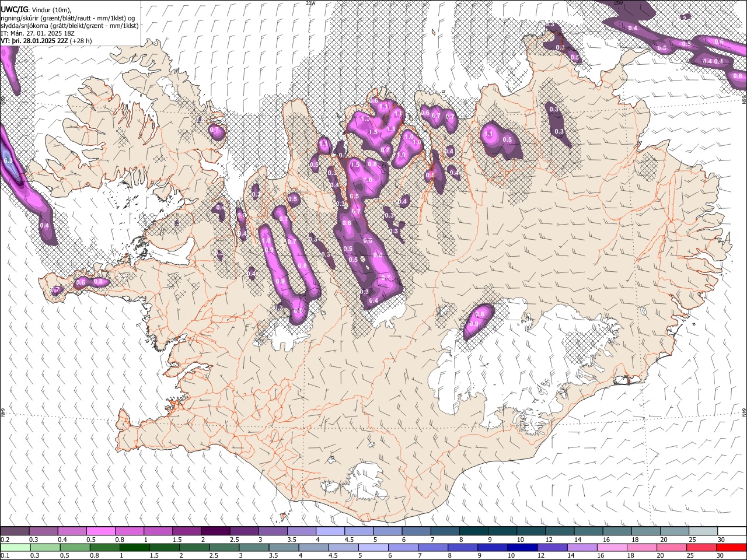Select the light lavender swatch between 4 and 4.5 in the upper scale
747x560 pixels.
330,531
